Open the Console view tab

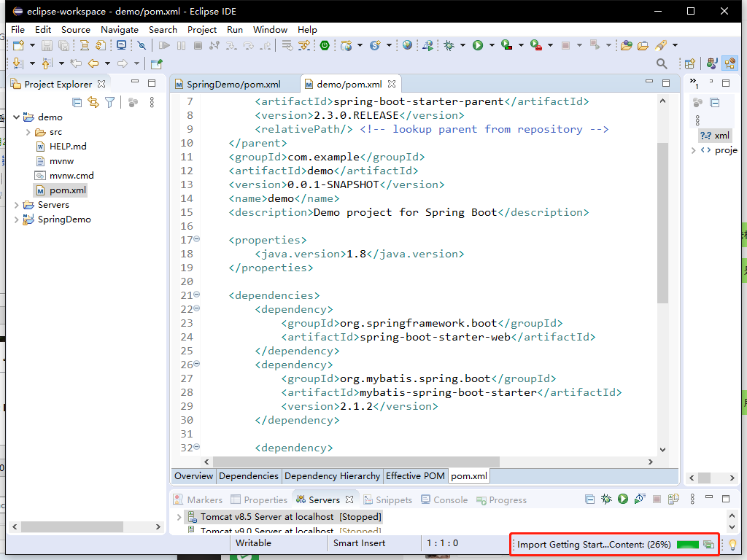click(444, 500)
